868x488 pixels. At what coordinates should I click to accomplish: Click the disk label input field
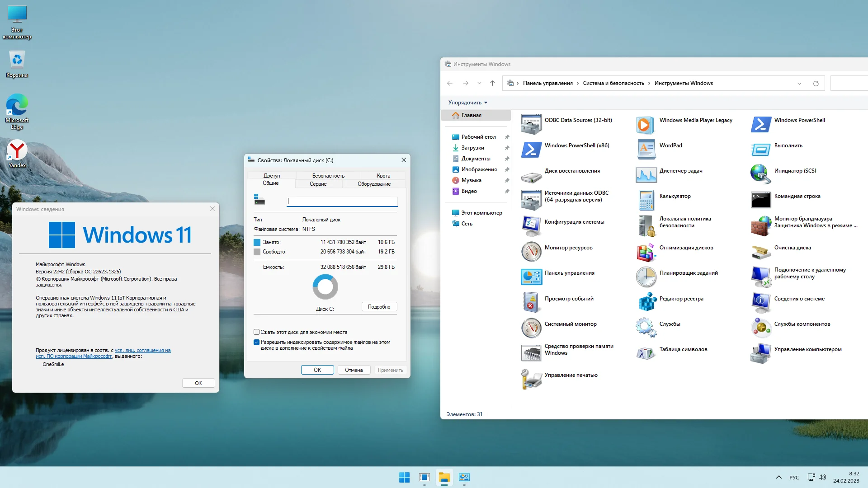[x=342, y=201]
